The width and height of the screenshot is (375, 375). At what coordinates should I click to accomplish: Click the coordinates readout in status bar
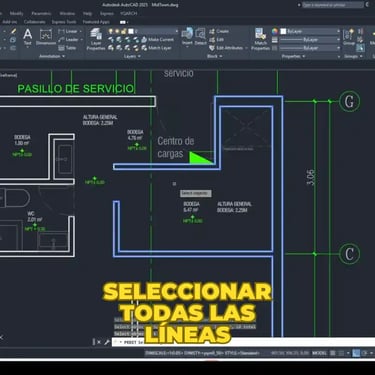[290, 353]
